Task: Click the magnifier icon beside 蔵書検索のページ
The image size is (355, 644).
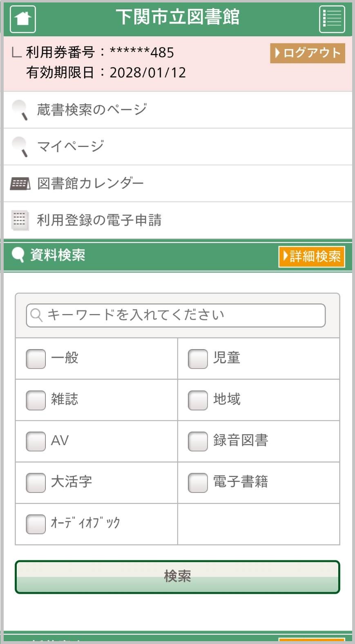Action: pos(18,109)
